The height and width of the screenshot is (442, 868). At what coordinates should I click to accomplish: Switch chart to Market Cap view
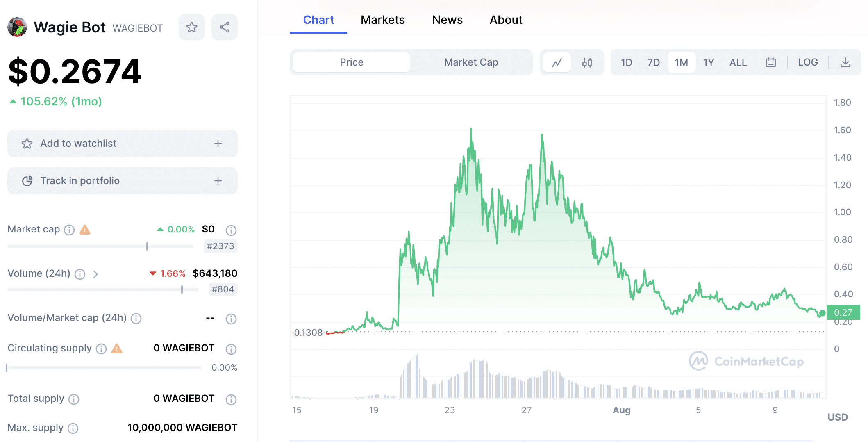coord(471,62)
